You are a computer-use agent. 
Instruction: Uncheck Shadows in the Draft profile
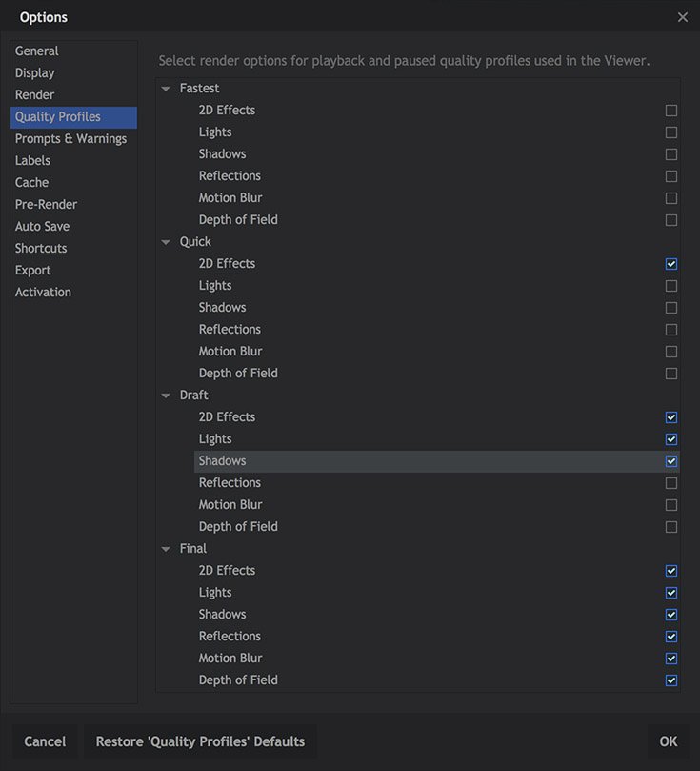tap(671, 461)
